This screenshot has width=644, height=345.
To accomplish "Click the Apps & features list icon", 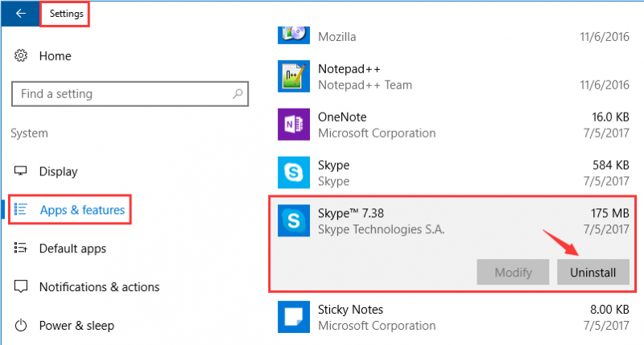I will (x=21, y=209).
